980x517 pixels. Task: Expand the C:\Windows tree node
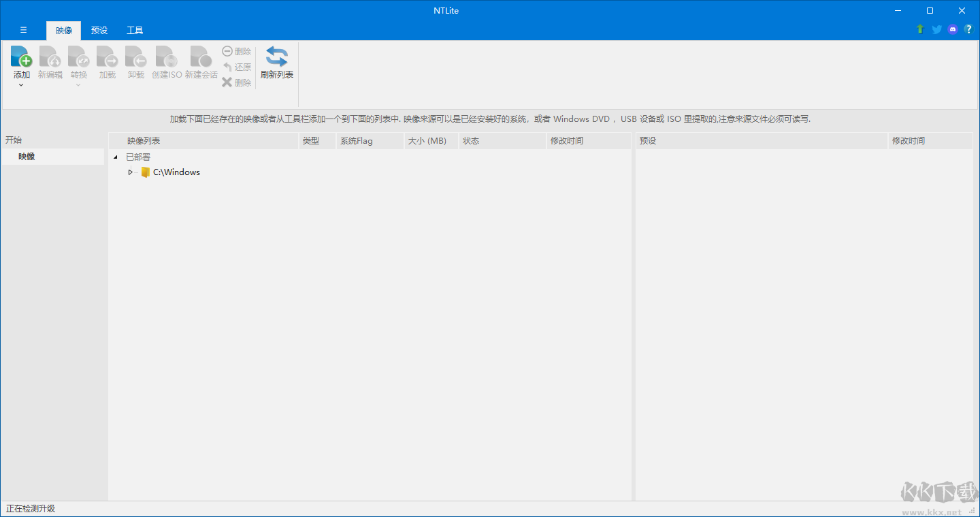coord(130,172)
